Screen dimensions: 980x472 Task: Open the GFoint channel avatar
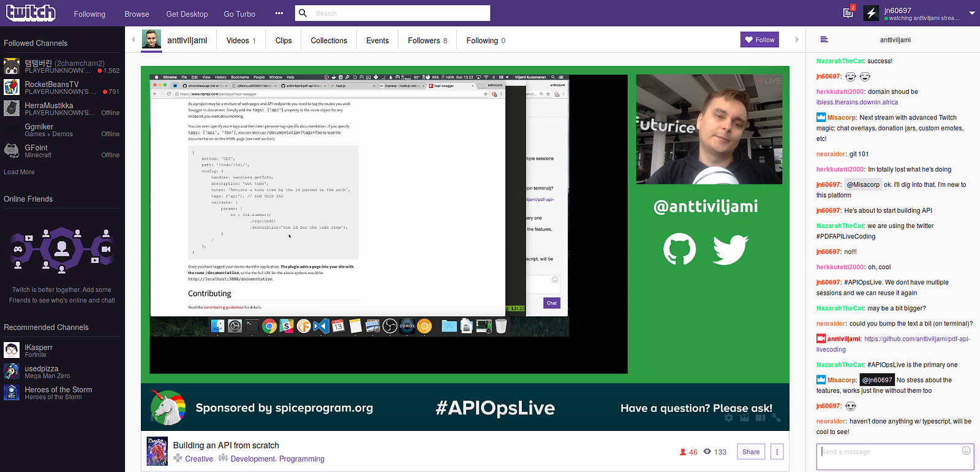point(12,151)
